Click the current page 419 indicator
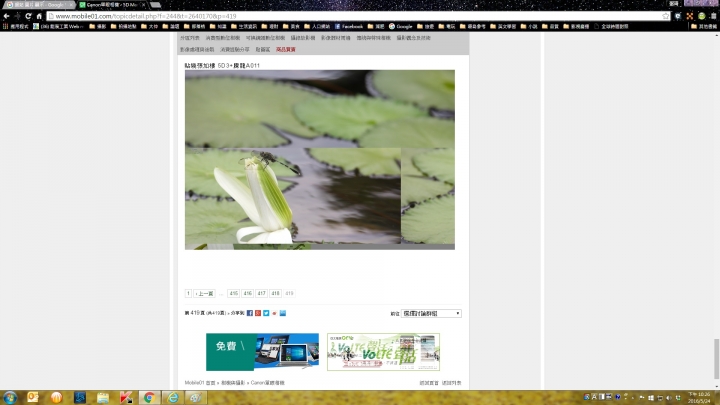The width and height of the screenshot is (720, 405). tap(289, 293)
